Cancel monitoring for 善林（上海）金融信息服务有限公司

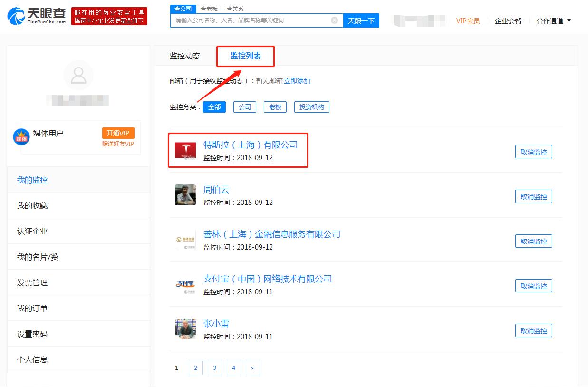pos(534,242)
